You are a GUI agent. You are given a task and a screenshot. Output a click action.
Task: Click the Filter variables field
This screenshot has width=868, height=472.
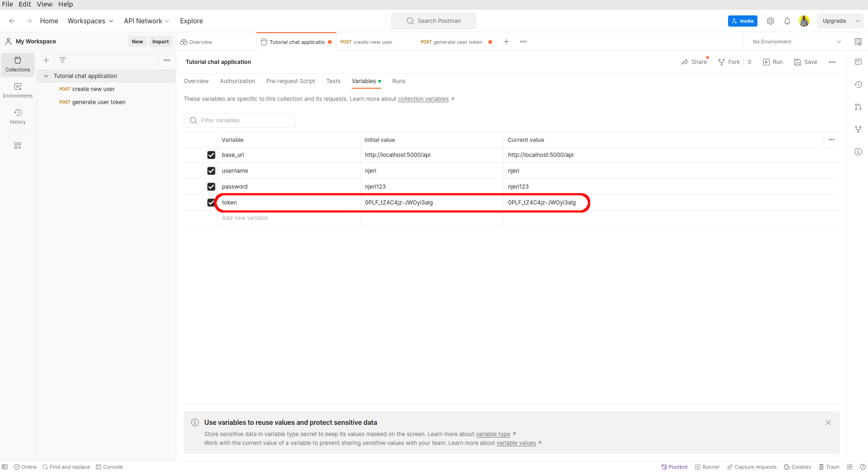click(x=240, y=120)
